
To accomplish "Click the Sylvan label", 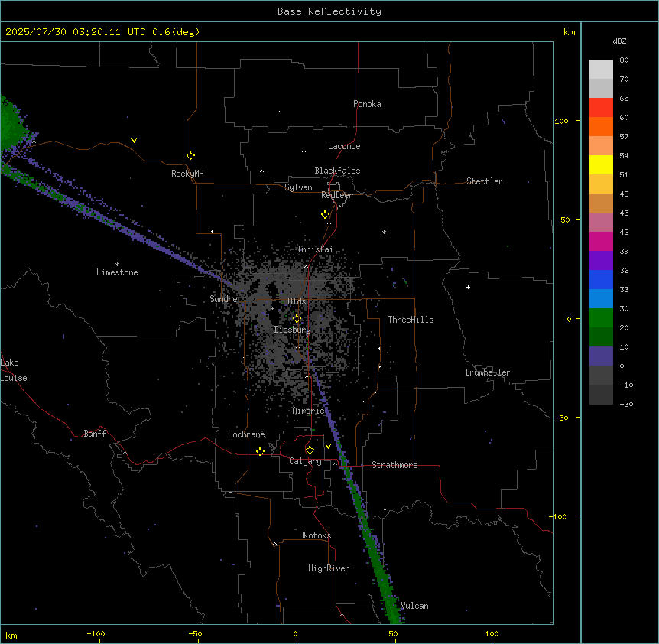I will 298,187.
